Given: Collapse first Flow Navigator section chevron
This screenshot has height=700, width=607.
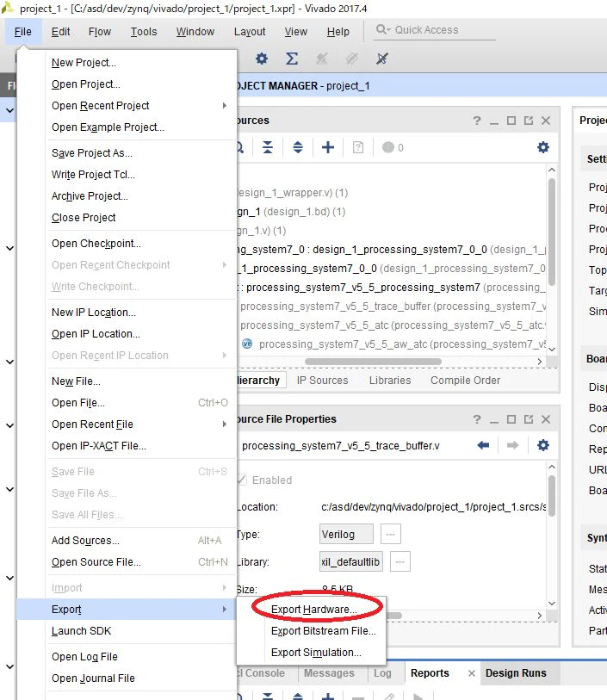Looking at the screenshot, I should click(x=9, y=110).
